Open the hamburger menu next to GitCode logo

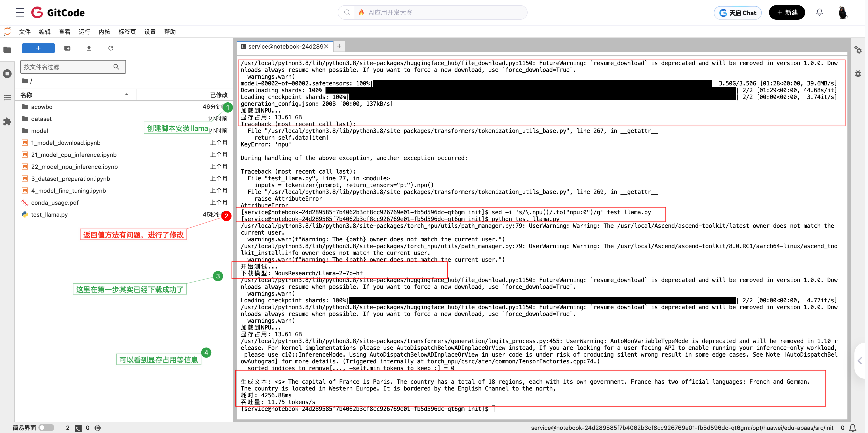(x=20, y=12)
